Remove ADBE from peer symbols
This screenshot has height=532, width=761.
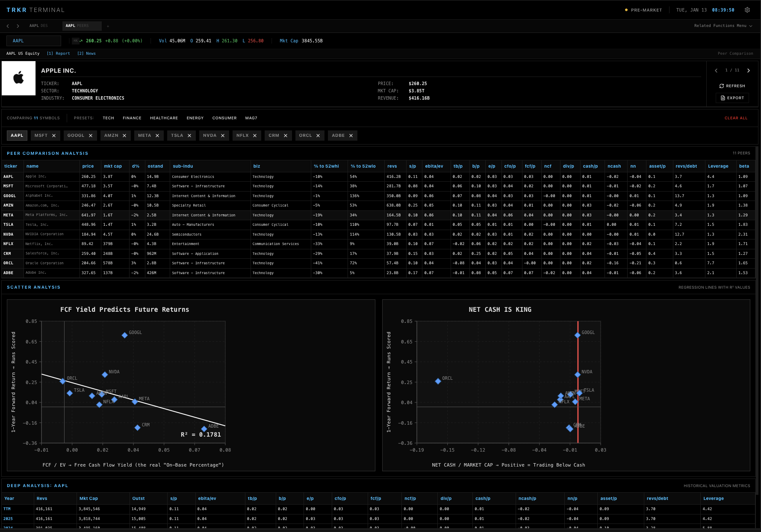click(x=351, y=136)
